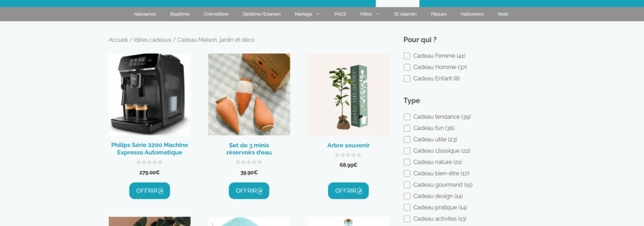This screenshot has width=644, height=226.
Task: Tick the Cadeau Femme checkbox
Action: [x=407, y=56]
